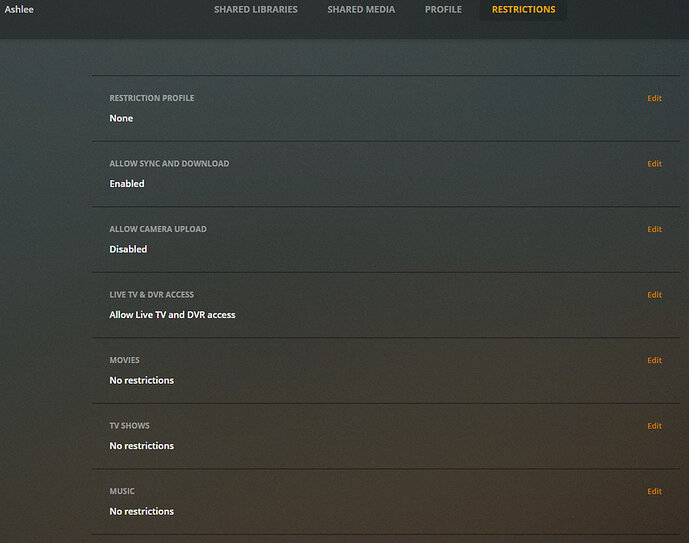The width and height of the screenshot is (689, 543).
Task: Click the 'Disabled' camera upload value
Action: tap(128, 249)
